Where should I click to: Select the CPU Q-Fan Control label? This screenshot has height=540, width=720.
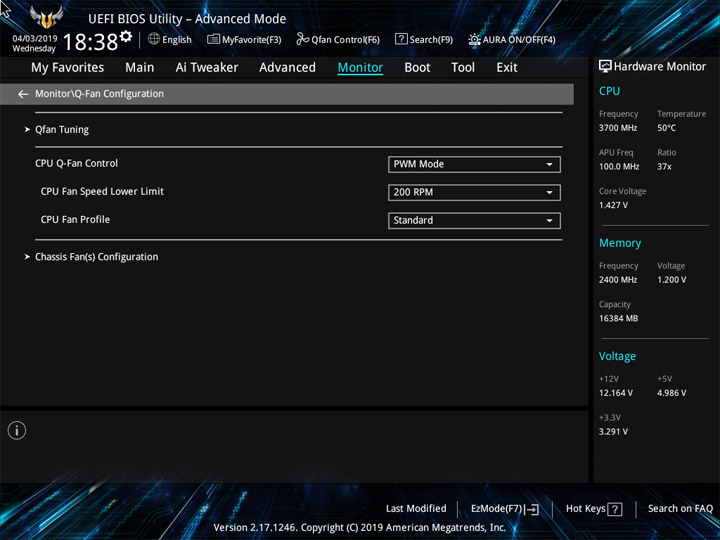click(x=76, y=163)
